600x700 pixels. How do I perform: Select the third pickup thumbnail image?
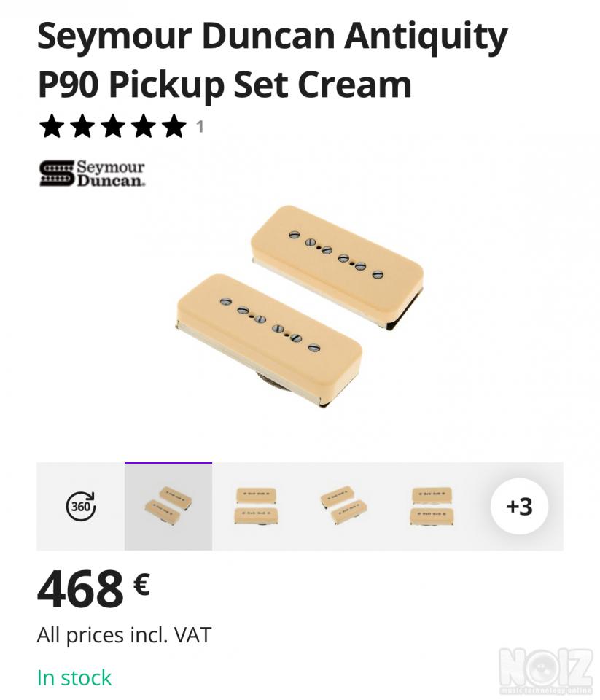coord(343,506)
